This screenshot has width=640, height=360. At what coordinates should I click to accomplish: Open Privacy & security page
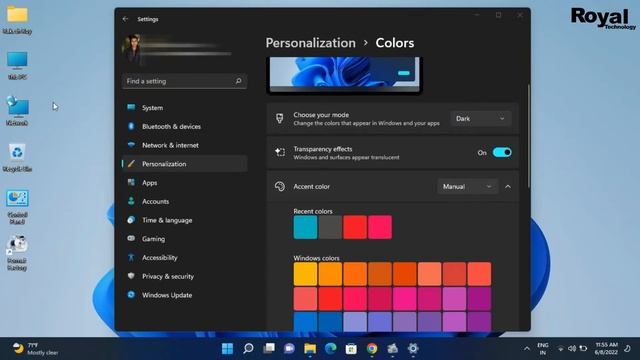[x=184, y=276]
